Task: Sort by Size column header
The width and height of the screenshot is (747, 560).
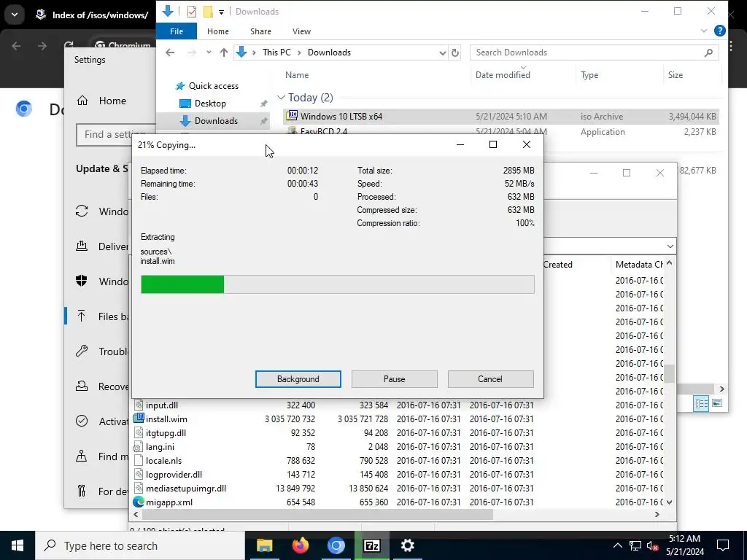Action: 675,75
